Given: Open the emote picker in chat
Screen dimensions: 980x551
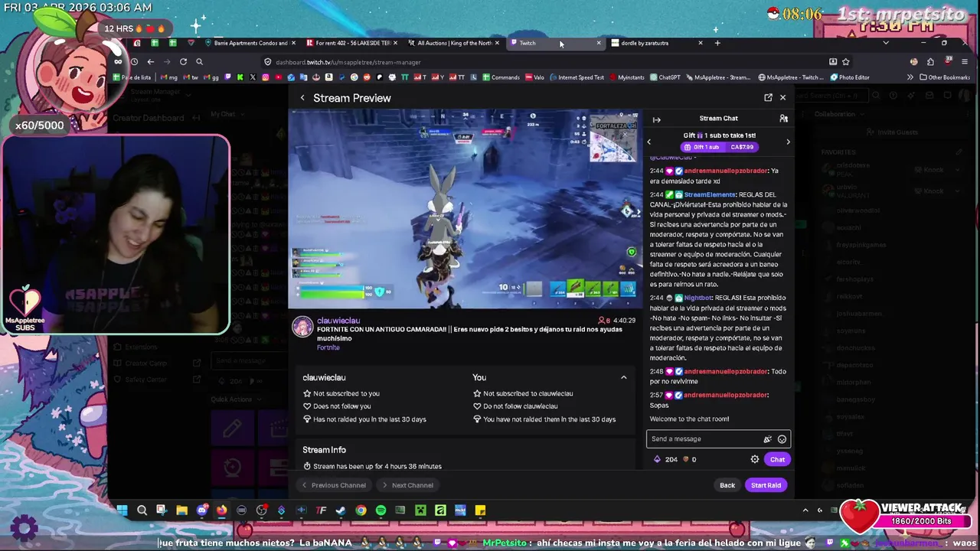Looking at the screenshot, I should [782, 439].
